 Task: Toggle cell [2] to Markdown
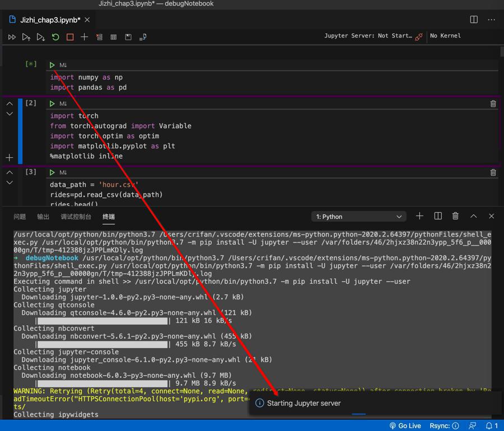63,104
